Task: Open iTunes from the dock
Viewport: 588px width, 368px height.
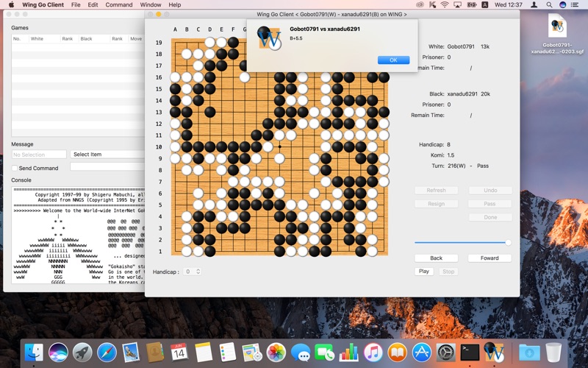Action: (x=373, y=353)
